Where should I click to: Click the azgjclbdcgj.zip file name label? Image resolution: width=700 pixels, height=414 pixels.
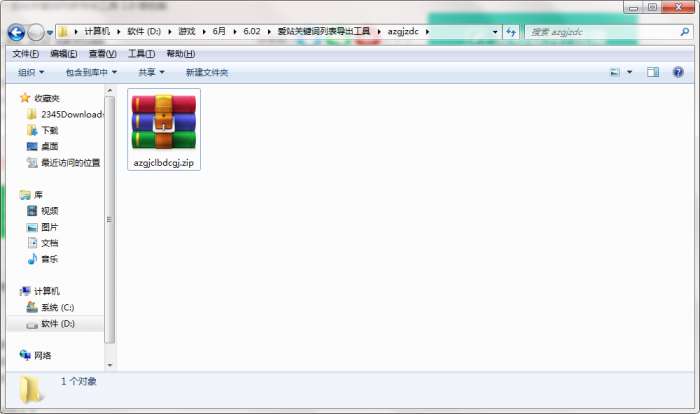pos(164,163)
